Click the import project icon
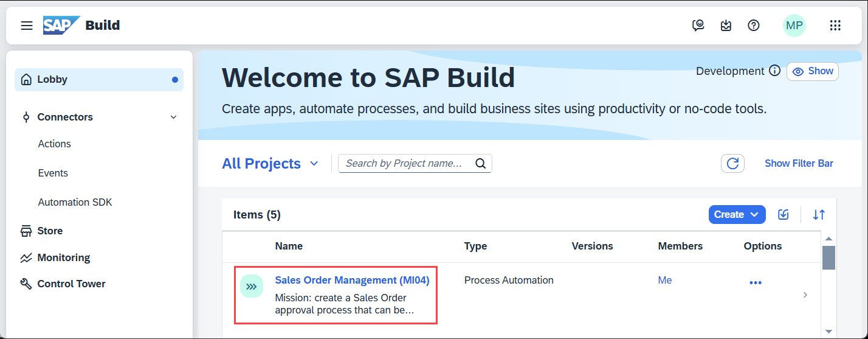868x339 pixels. tap(784, 214)
